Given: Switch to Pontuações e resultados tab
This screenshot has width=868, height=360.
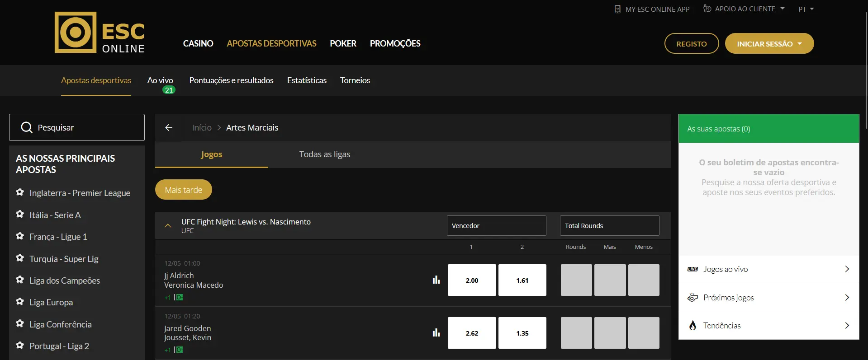Looking at the screenshot, I should pyautogui.click(x=231, y=80).
